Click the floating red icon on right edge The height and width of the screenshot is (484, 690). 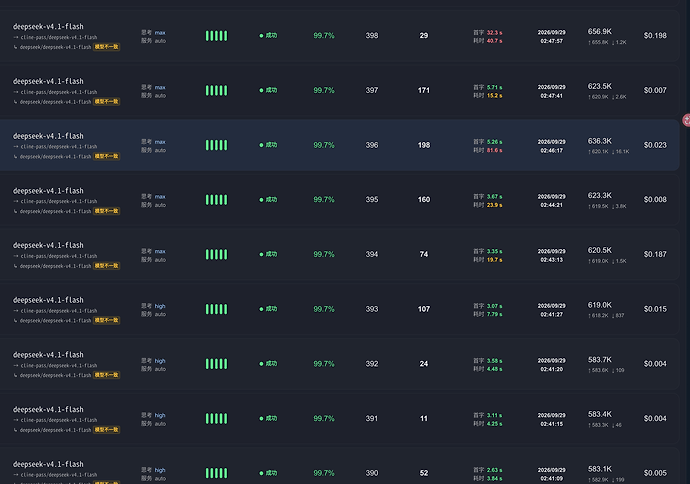point(686,120)
